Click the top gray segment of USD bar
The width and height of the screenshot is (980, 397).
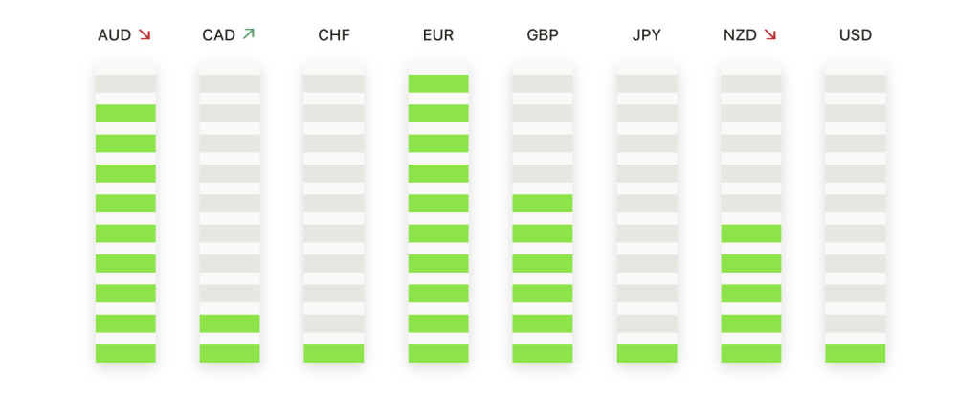[855, 83]
